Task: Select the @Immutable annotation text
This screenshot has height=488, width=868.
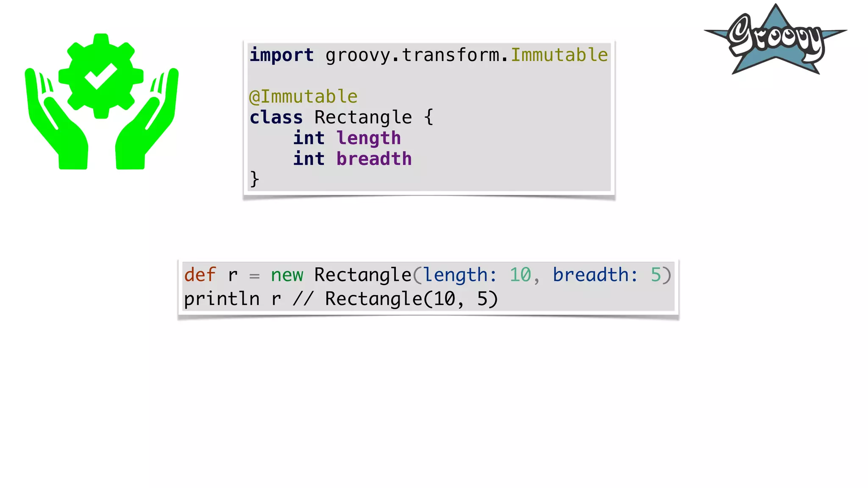Action: 303,97
